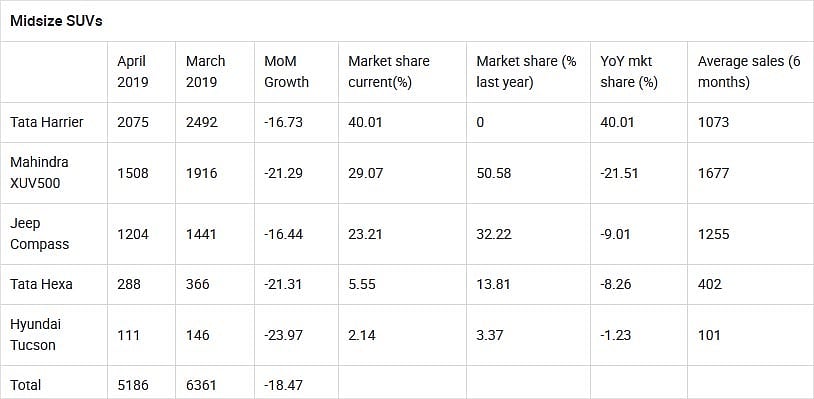Click Mahindra XUV500 last year share 50.58
This screenshot has width=814, height=399.
click(494, 173)
